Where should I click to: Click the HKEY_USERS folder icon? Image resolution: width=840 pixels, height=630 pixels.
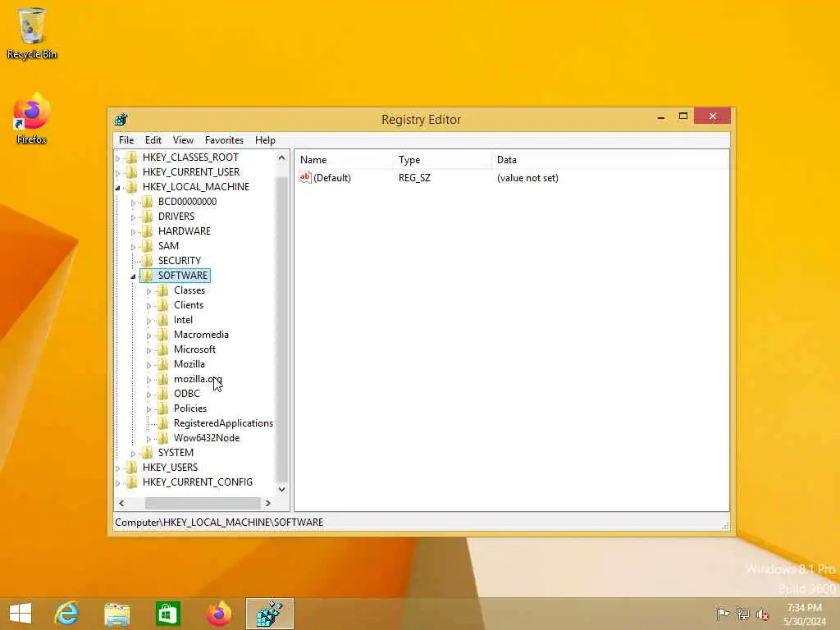coord(132,467)
